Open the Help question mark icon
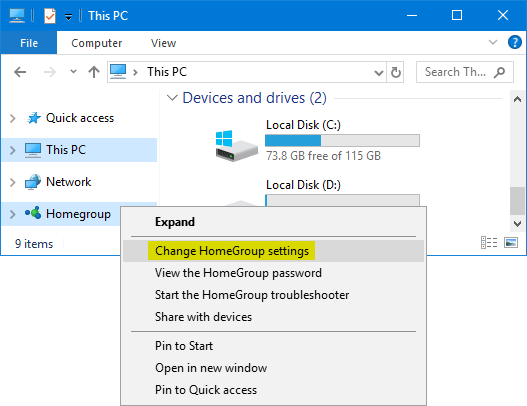This screenshot has height=406, width=527. tap(514, 43)
